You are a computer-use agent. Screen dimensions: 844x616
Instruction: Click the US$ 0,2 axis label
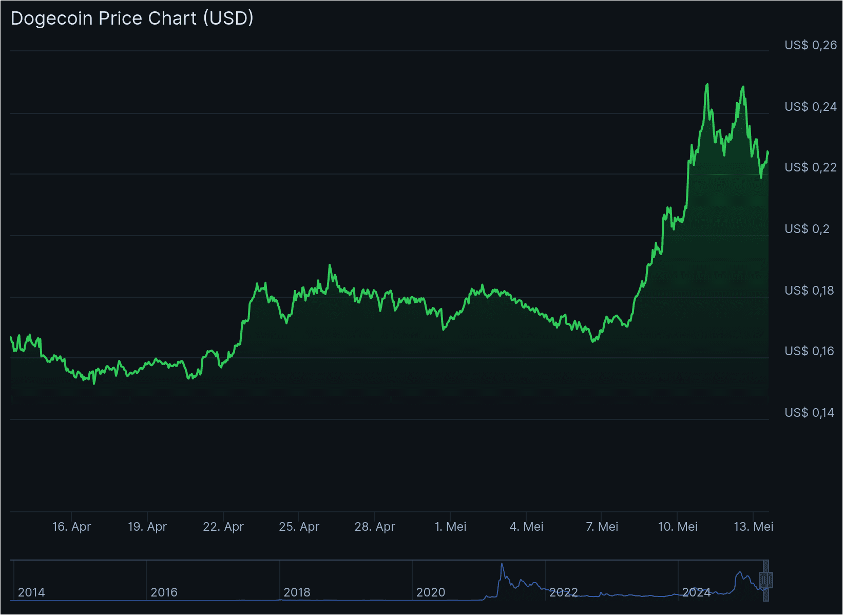point(807,229)
